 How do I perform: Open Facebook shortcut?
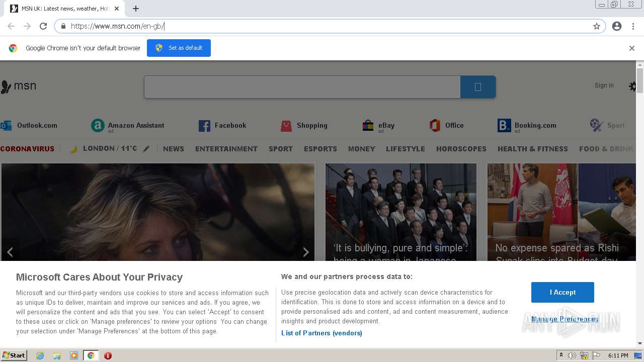pyautogui.click(x=222, y=126)
